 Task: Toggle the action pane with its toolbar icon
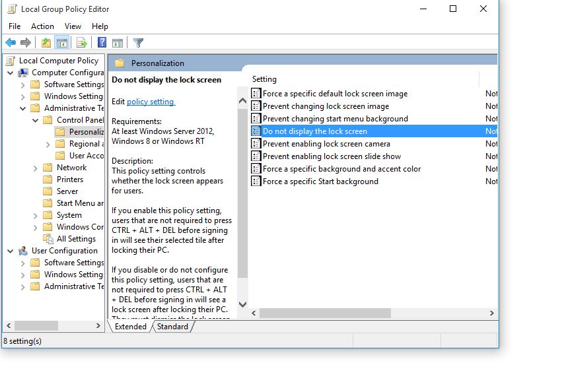(x=118, y=42)
